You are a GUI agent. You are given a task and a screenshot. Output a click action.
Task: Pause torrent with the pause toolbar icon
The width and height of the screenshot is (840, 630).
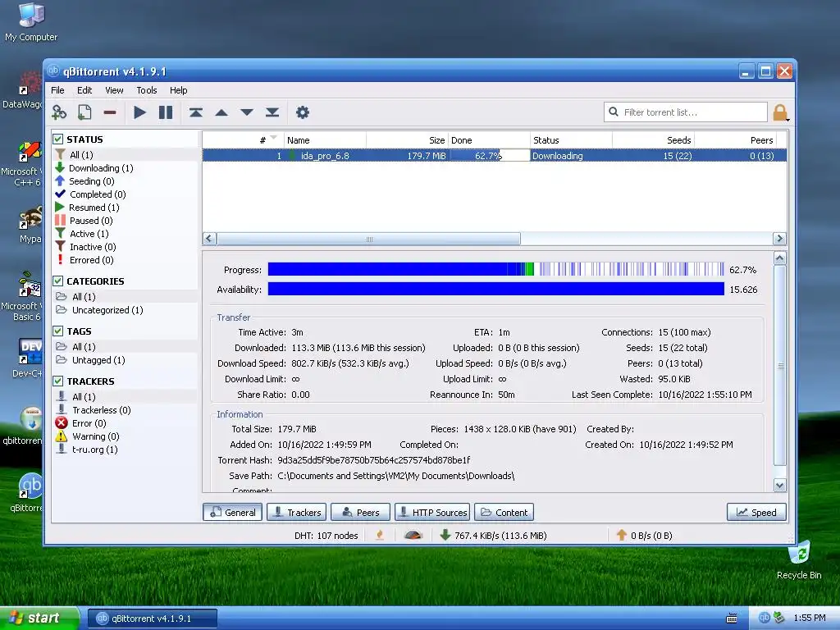click(166, 112)
